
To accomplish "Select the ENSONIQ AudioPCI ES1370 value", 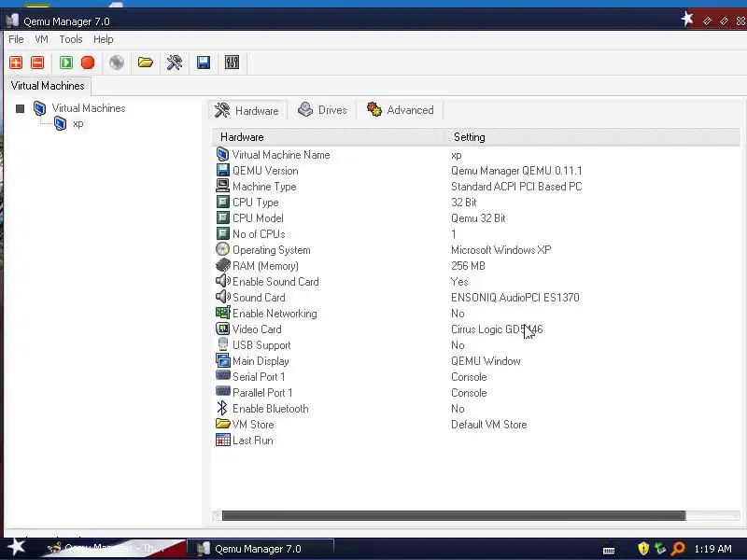I will tap(515, 298).
